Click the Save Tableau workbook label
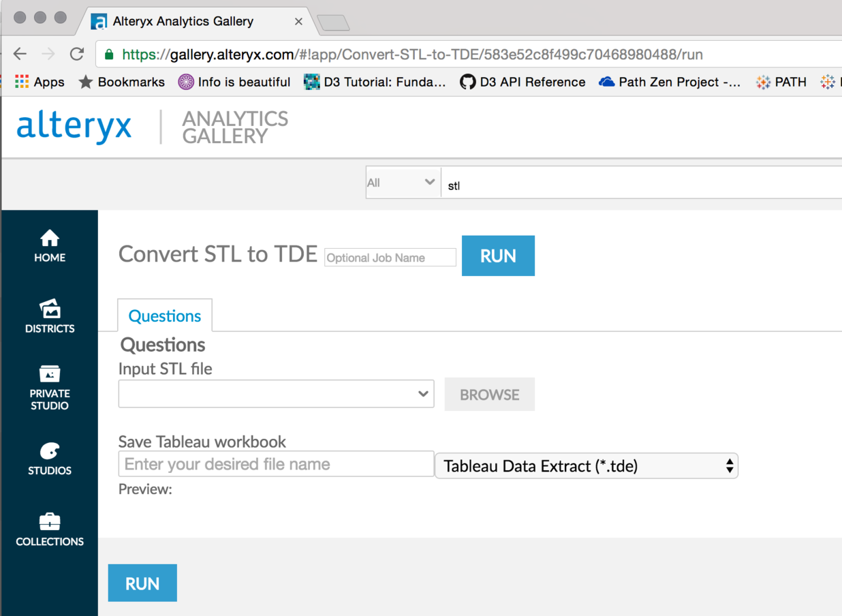Viewport: 842px width, 616px height. coord(202,442)
